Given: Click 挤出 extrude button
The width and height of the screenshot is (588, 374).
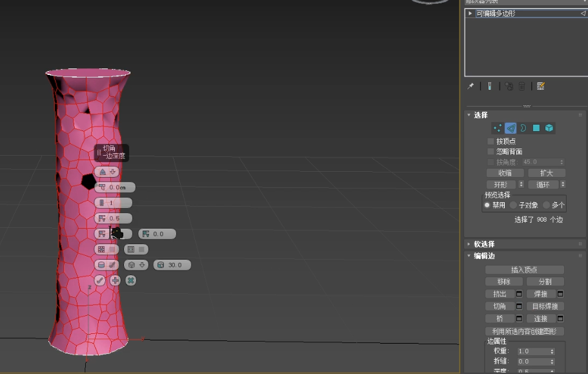Looking at the screenshot, I should [x=500, y=294].
